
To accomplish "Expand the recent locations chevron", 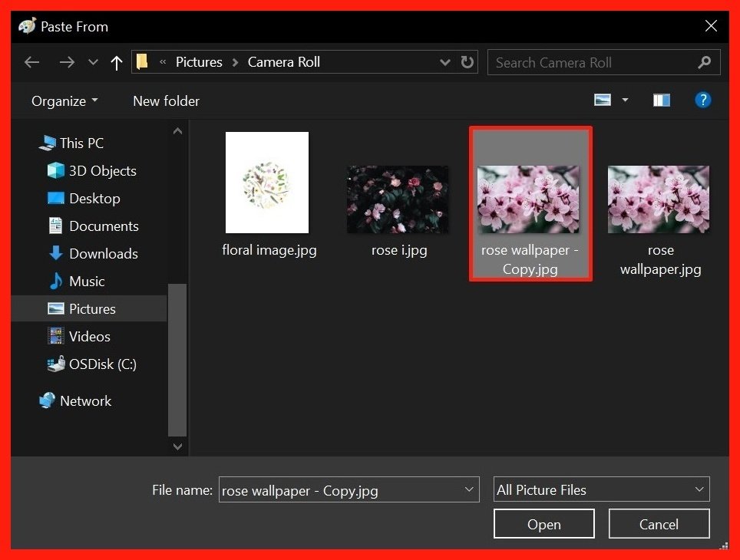I will pos(93,62).
